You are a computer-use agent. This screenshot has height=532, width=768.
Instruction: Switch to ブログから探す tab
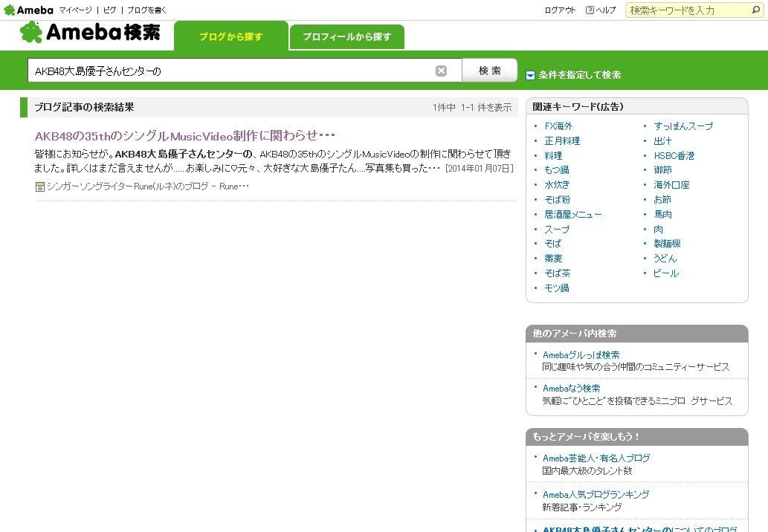(x=231, y=36)
